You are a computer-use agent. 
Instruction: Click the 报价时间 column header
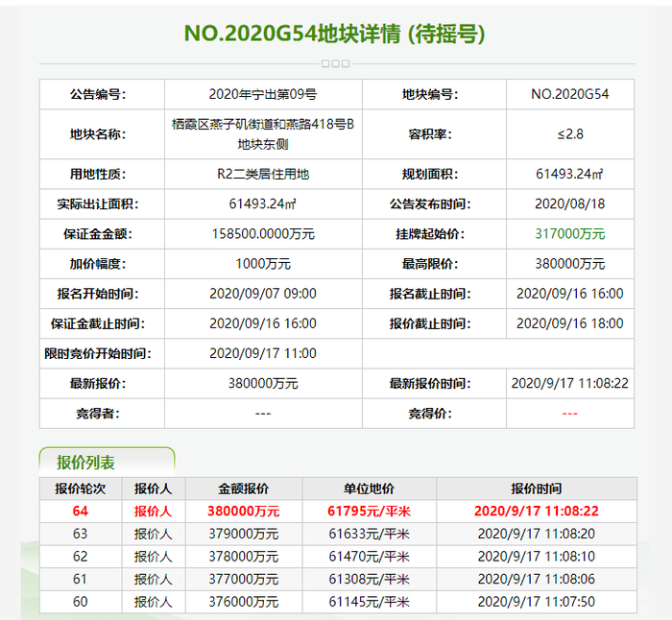[x=536, y=489]
